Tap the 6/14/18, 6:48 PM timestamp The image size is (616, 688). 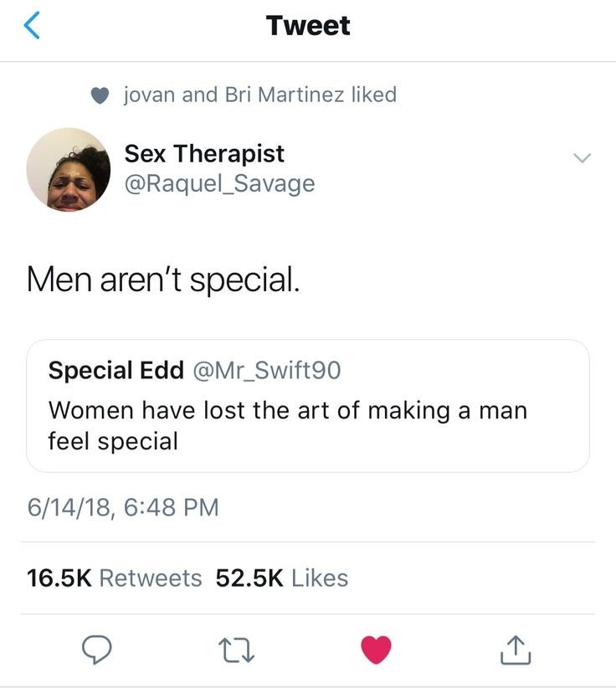pos(122,507)
